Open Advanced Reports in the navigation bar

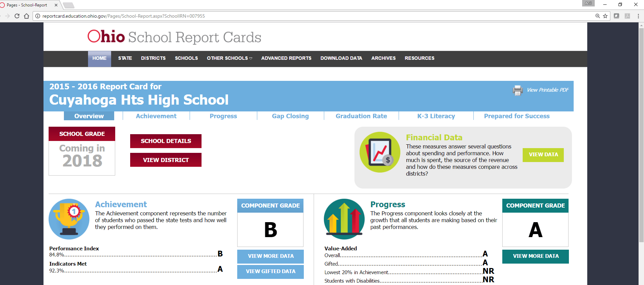click(x=286, y=58)
